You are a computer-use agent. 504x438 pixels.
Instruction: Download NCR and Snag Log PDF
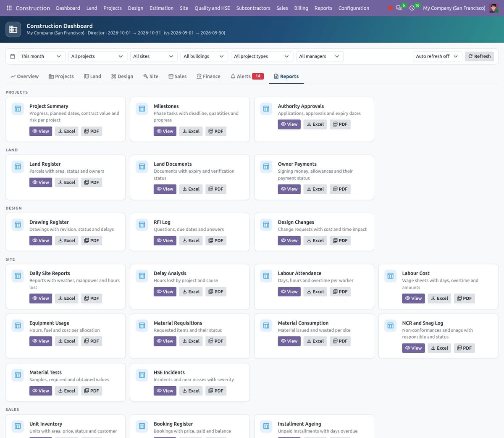coord(465,348)
